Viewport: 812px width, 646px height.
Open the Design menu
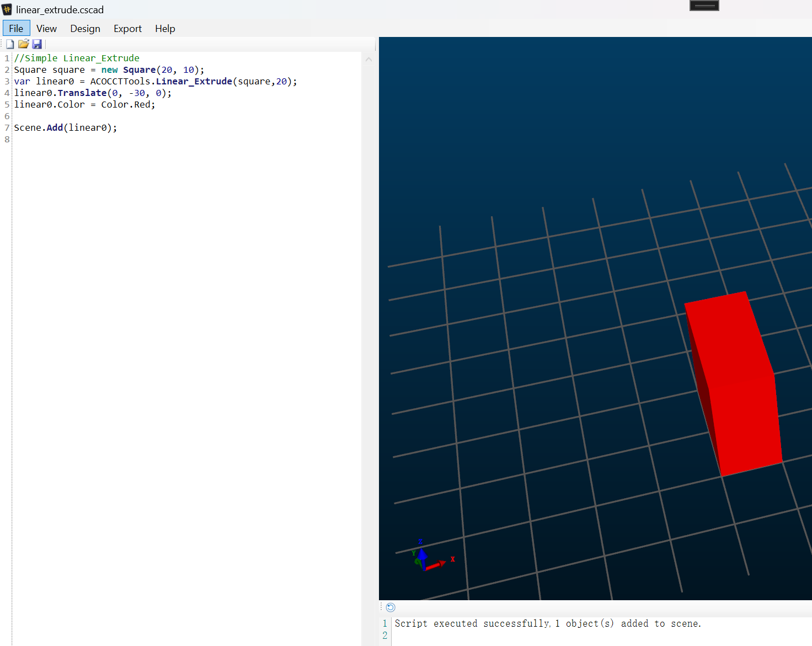pos(85,28)
